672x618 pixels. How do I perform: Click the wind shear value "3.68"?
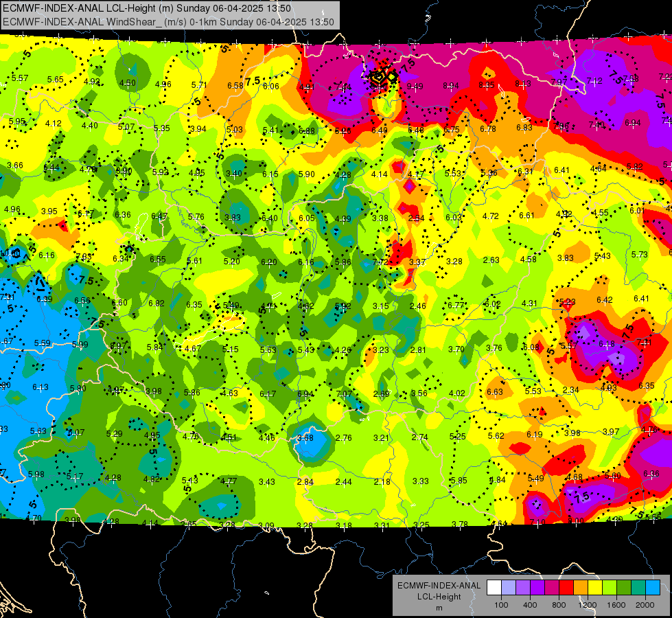(x=305, y=438)
